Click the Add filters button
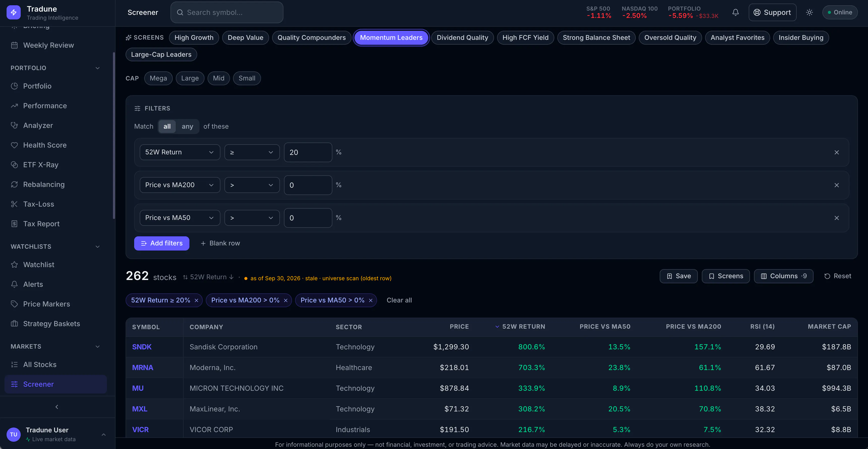The height and width of the screenshot is (449, 868). (162, 243)
